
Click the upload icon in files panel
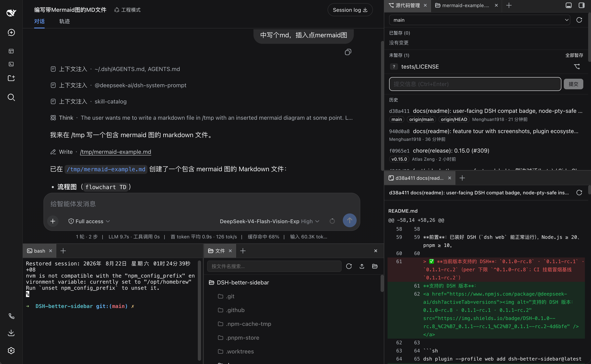tap(362, 266)
